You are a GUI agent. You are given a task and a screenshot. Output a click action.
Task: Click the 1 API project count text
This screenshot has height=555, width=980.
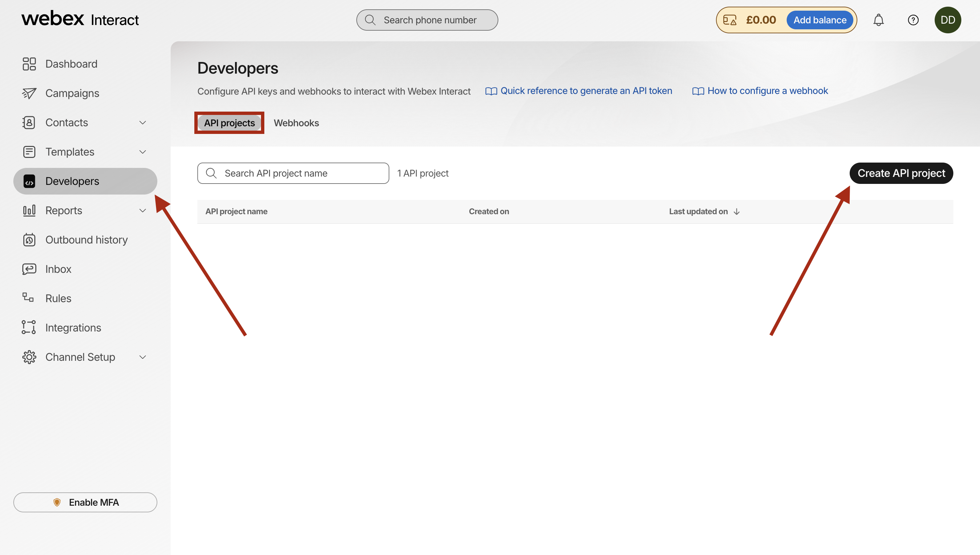pyautogui.click(x=423, y=174)
